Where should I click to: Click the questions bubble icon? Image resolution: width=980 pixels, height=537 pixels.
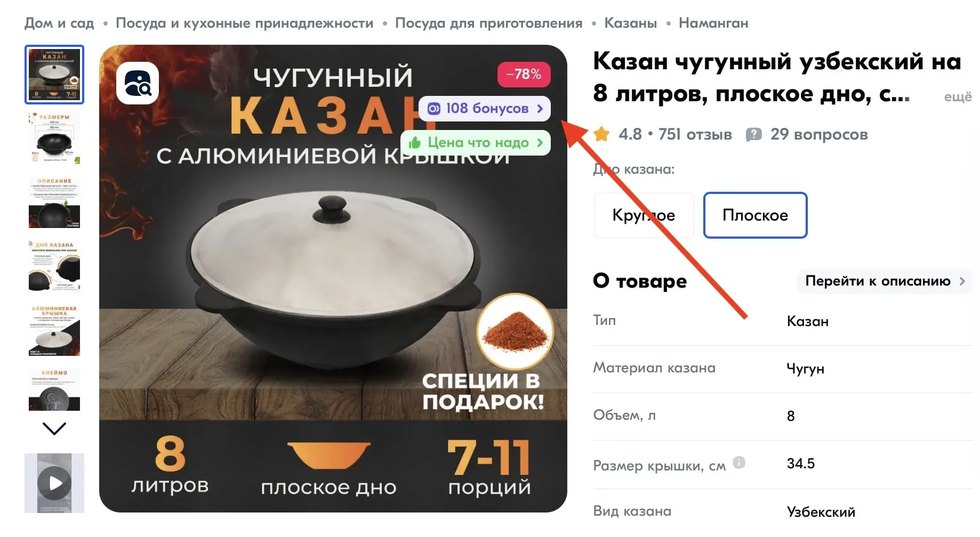(753, 134)
